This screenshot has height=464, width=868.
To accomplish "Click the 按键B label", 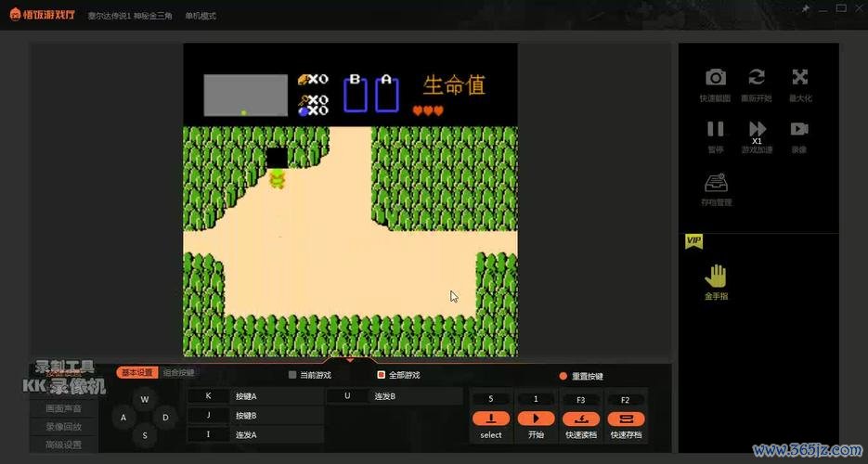I will [246, 416].
